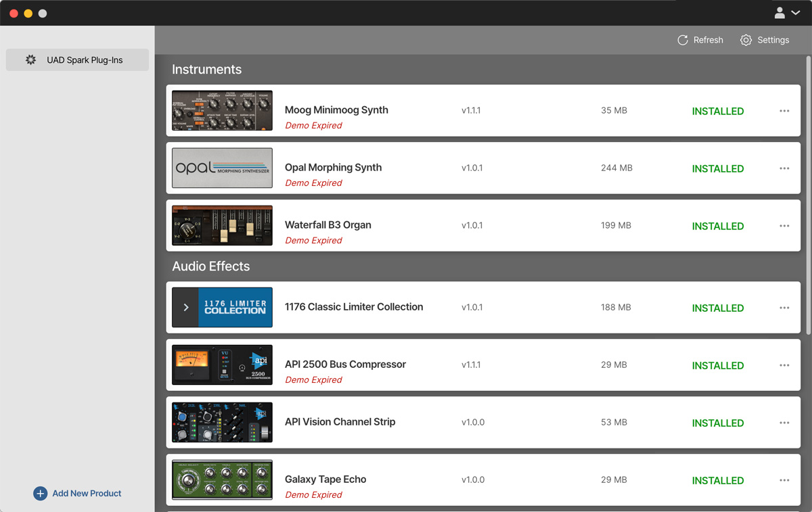Screen dimensions: 812x512
Task: Click version v1.1.1 of Moog Minimoog Synth
Action: click(x=471, y=110)
